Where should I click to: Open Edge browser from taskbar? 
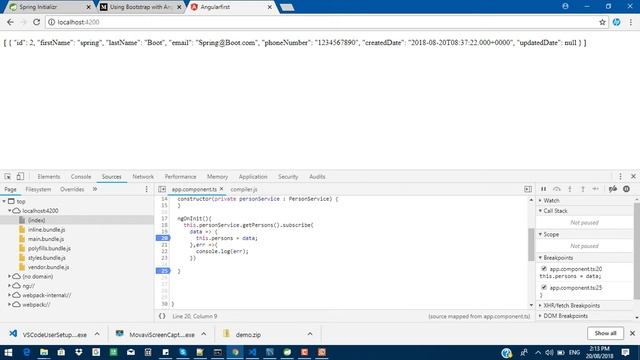[x=27, y=352]
